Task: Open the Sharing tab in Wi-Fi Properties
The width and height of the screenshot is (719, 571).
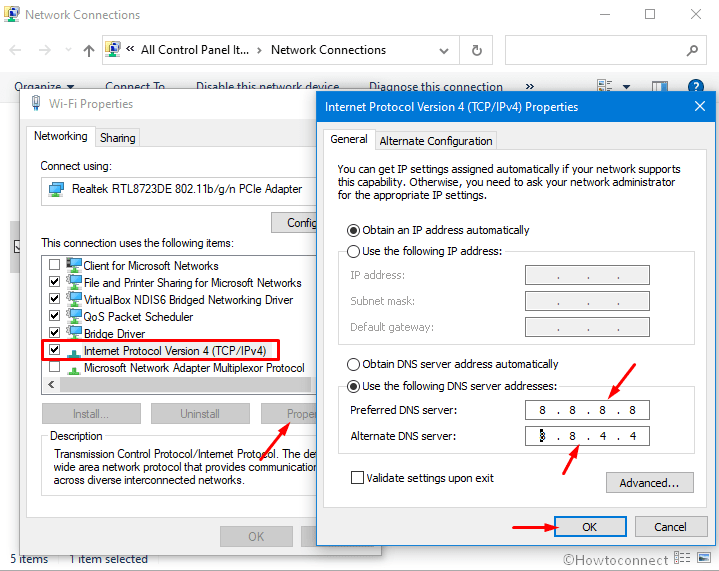Action: pos(117,138)
